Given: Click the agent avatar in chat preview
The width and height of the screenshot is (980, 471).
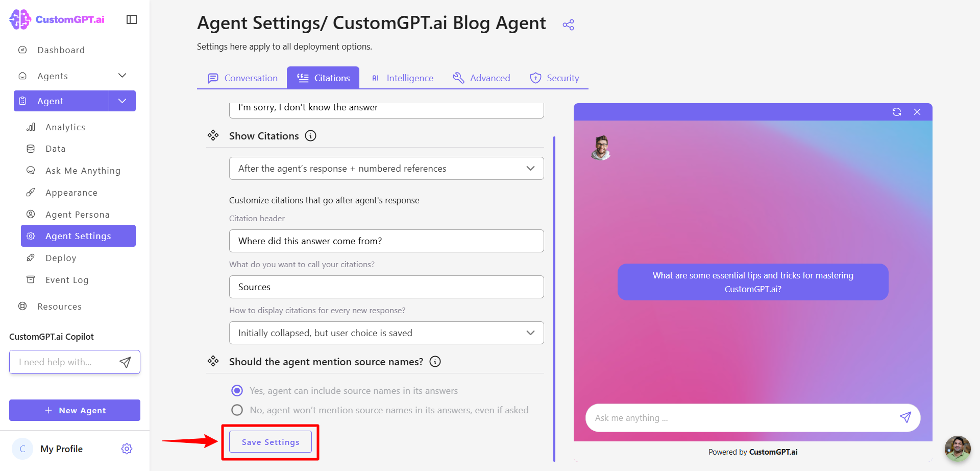Looking at the screenshot, I should (601, 148).
